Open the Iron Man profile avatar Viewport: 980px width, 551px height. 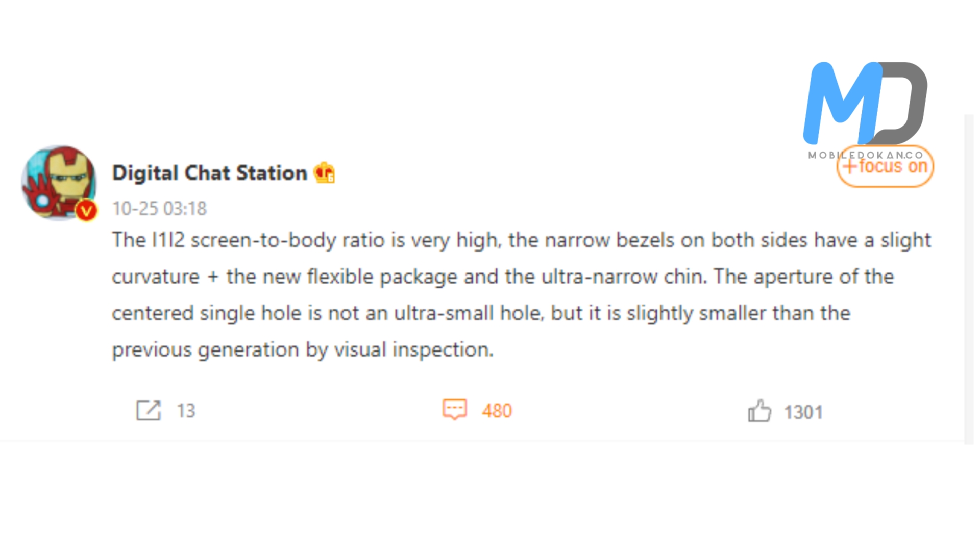(57, 181)
